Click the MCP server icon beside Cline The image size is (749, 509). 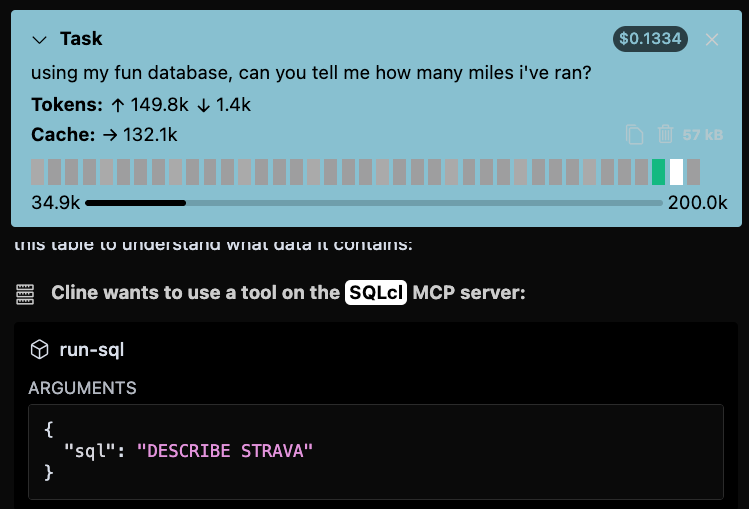click(x=26, y=294)
